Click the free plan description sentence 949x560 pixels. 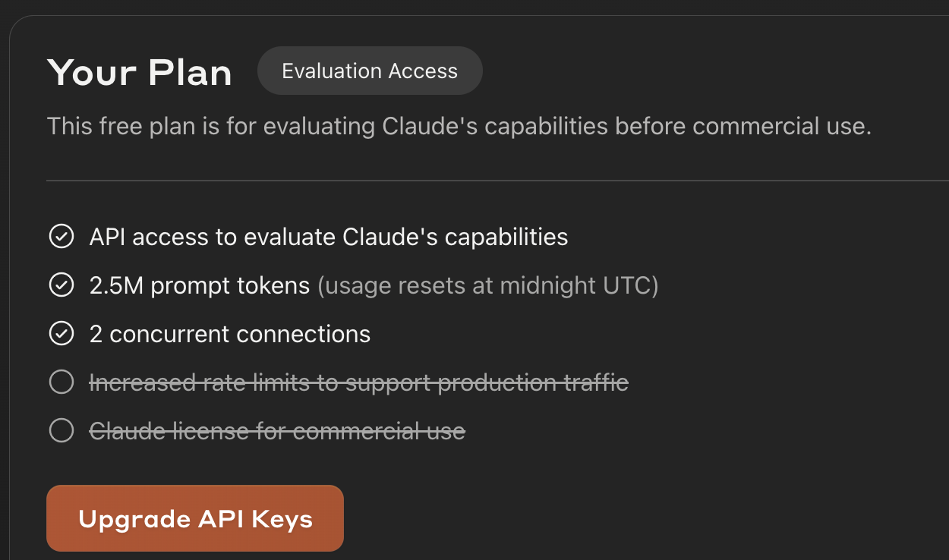coord(459,126)
